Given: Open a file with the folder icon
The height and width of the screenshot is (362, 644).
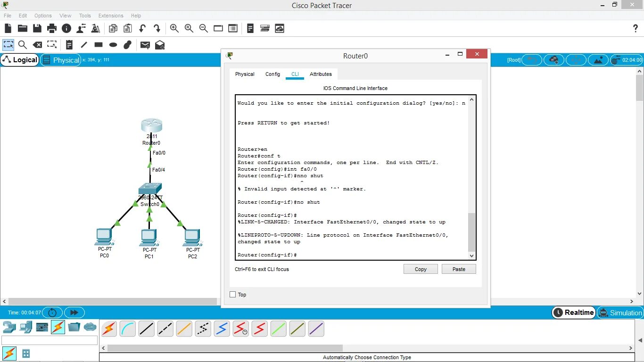Looking at the screenshot, I should 22,28.
